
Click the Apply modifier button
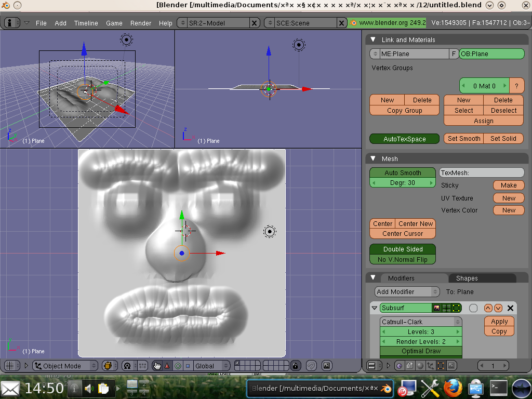coord(499,321)
